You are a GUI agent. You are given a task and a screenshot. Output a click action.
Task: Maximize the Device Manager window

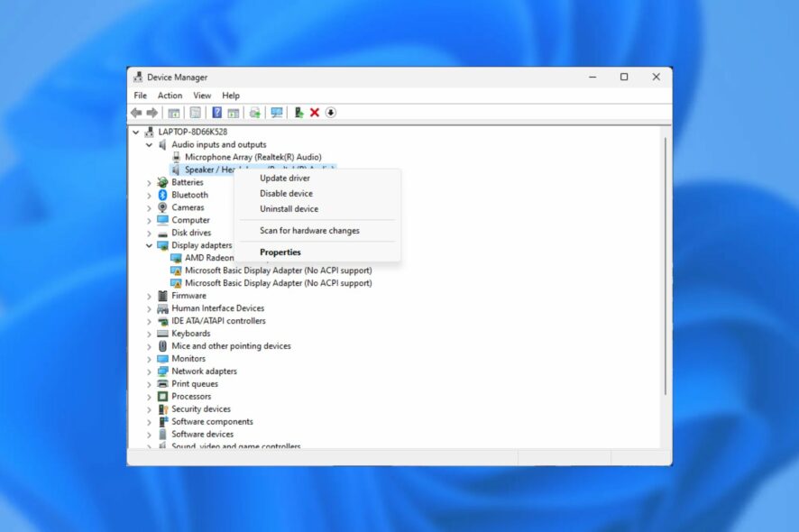[624, 77]
